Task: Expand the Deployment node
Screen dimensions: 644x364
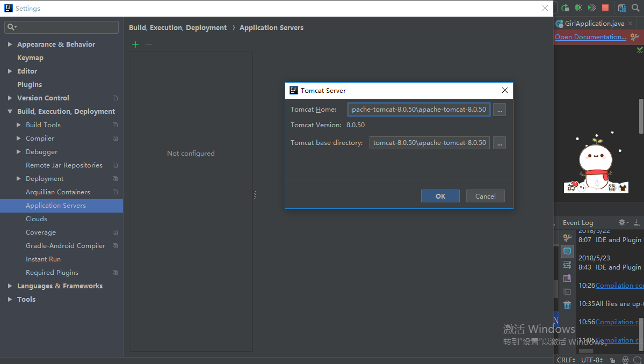Action: coord(18,179)
